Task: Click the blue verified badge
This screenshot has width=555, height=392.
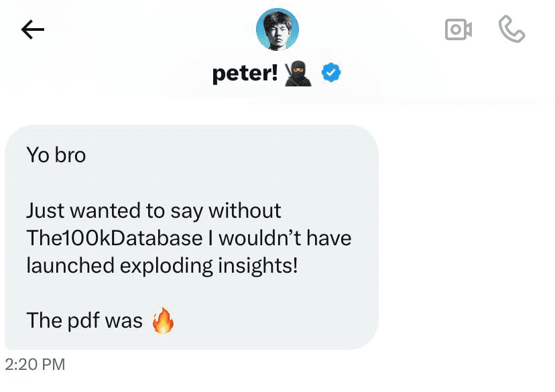Action: tap(331, 73)
